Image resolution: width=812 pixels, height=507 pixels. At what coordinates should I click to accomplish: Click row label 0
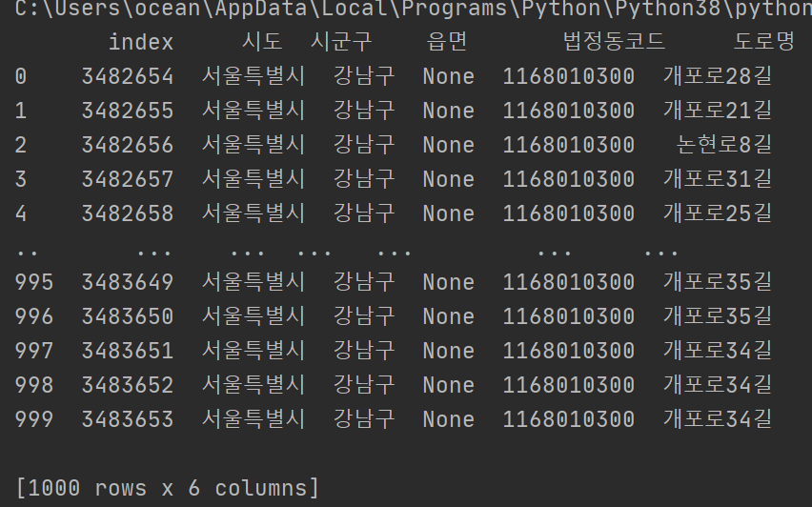click(x=21, y=76)
